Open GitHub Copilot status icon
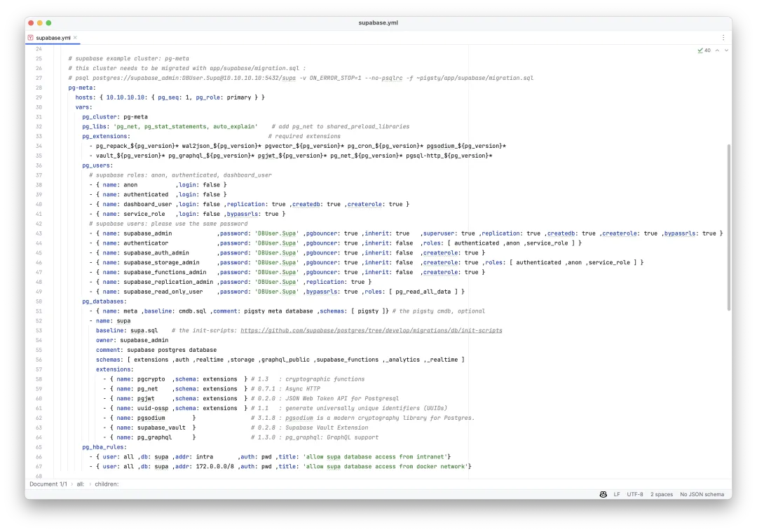Image resolution: width=757 pixels, height=532 pixels. (603, 494)
